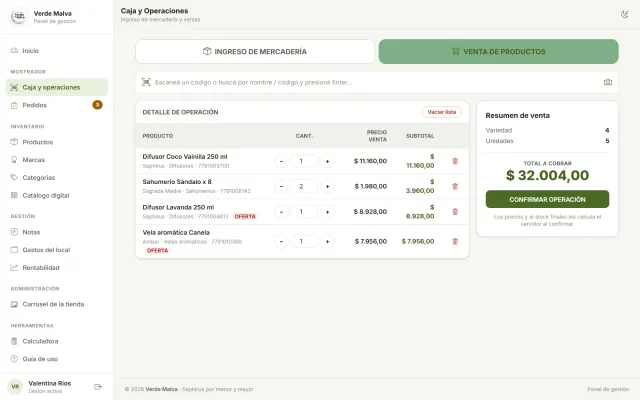Click OFERTA tag on Difusor Lavanda

pyautogui.click(x=245, y=216)
